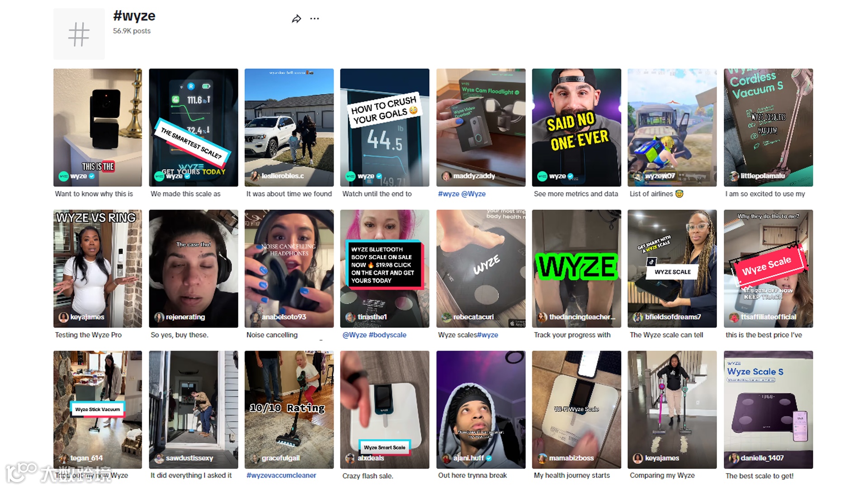Click danielle_1407's profile avatar icon
This screenshot has width=868, height=488.
[734, 458]
